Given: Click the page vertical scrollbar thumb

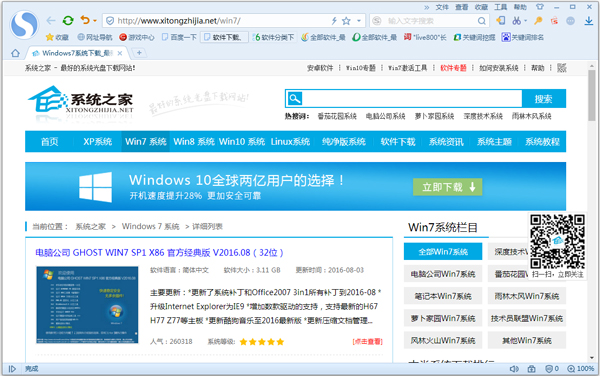Looking at the screenshot, I should coord(592,96).
